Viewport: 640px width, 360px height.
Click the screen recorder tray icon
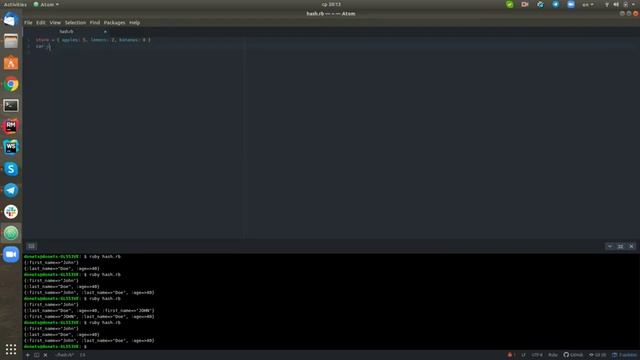[x=525, y=4]
